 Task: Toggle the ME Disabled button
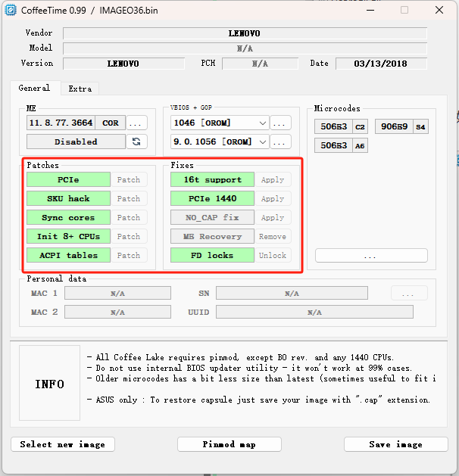[x=76, y=142]
